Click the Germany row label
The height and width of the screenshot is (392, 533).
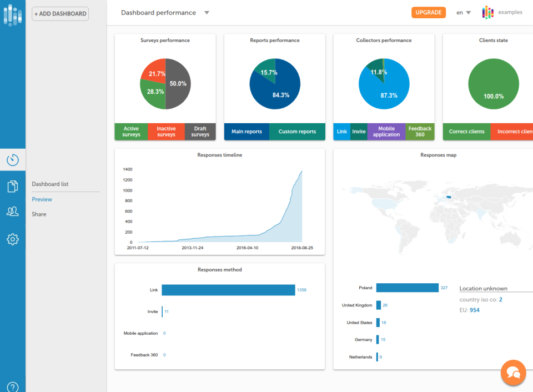tap(363, 340)
